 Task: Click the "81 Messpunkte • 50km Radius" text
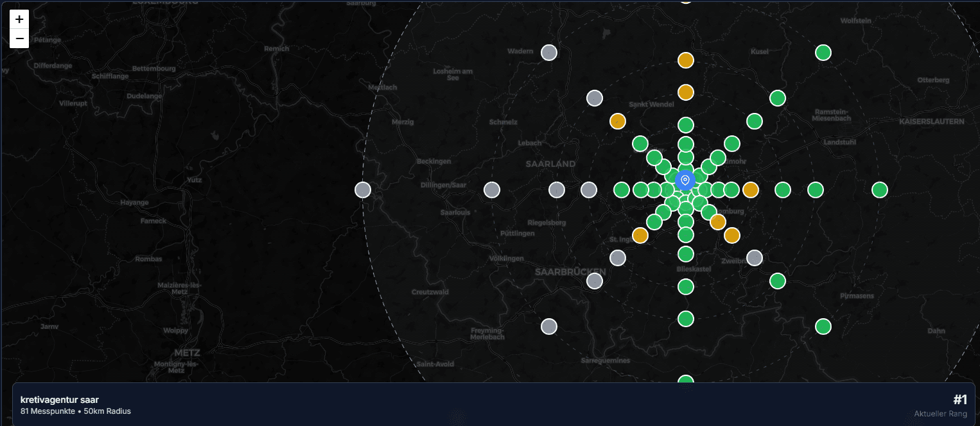(x=76, y=411)
